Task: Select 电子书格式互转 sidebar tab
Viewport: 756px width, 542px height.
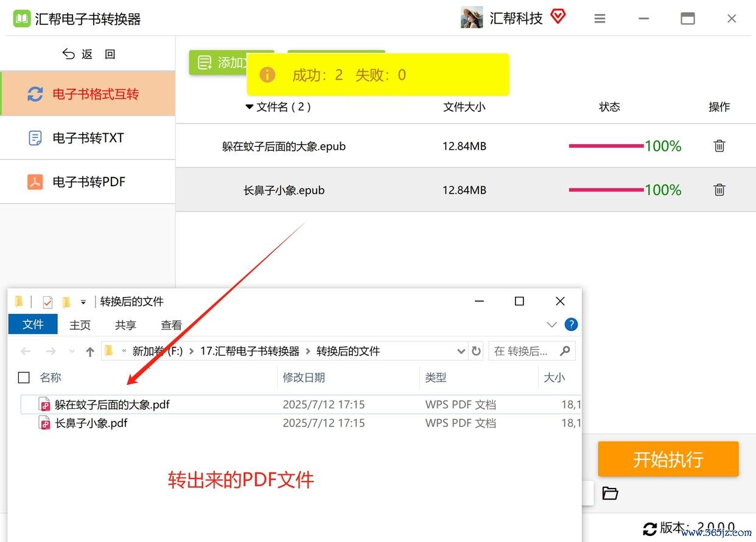Action: coord(88,94)
